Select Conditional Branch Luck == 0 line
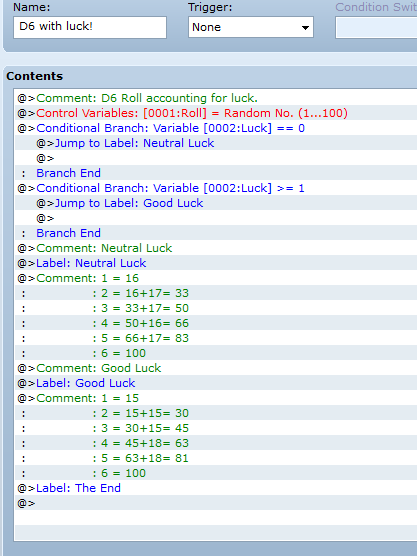Screen dimensions: 417x556 tap(216, 128)
